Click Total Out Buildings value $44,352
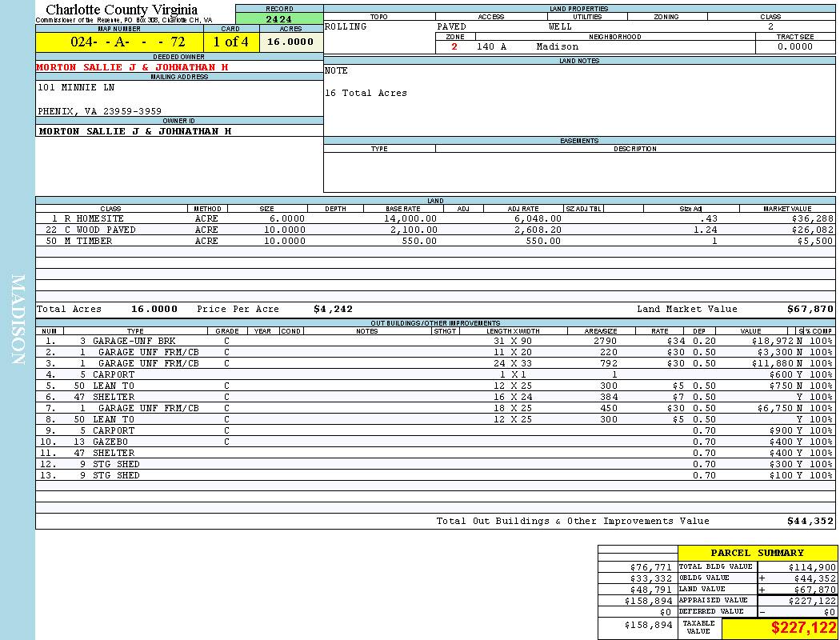The height and width of the screenshot is (640, 840). 810,521
